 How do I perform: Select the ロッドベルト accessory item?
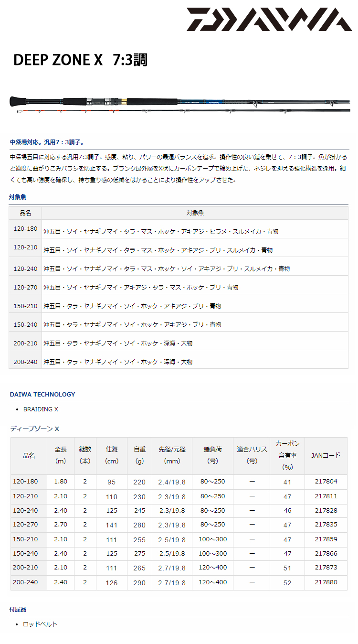(x=40, y=624)
